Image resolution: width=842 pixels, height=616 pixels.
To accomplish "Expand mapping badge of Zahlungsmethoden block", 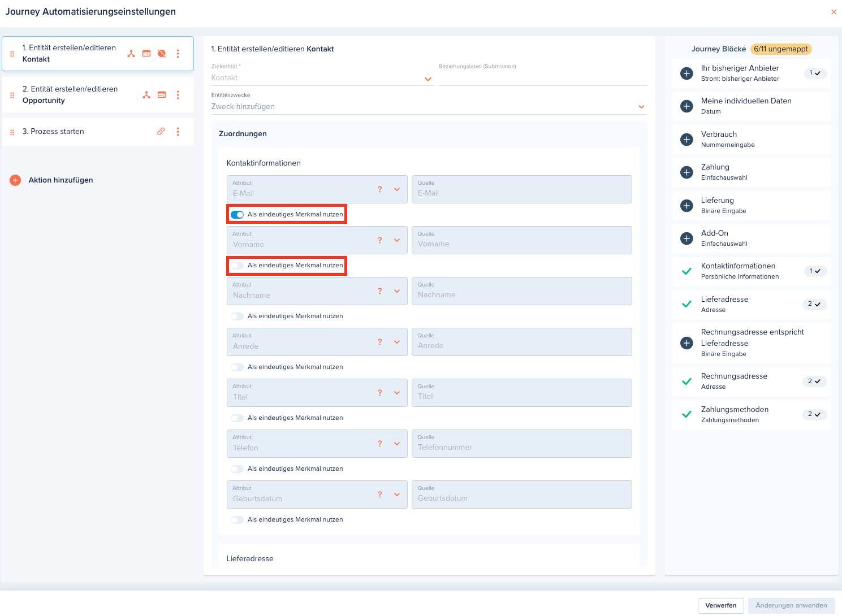I will (815, 414).
